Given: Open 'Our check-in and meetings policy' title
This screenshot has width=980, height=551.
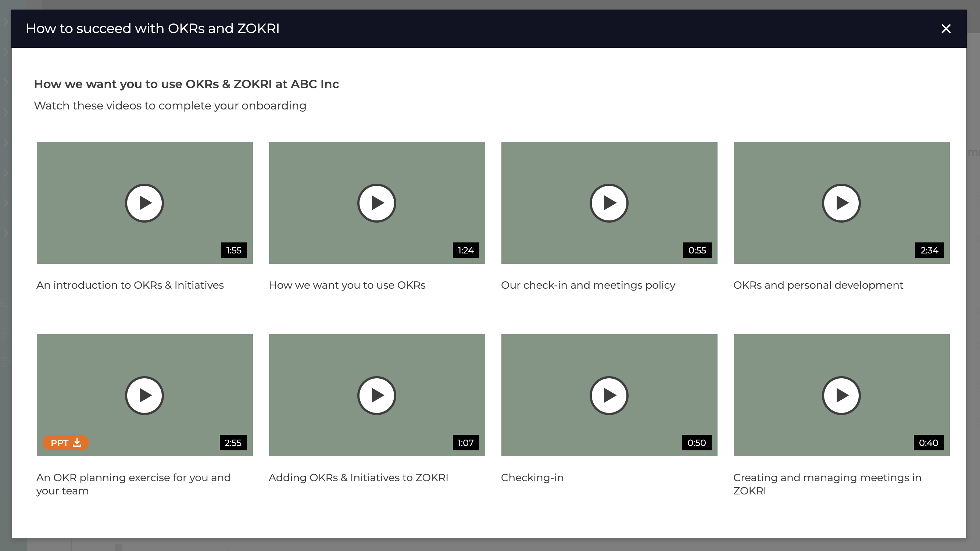Looking at the screenshot, I should (588, 285).
